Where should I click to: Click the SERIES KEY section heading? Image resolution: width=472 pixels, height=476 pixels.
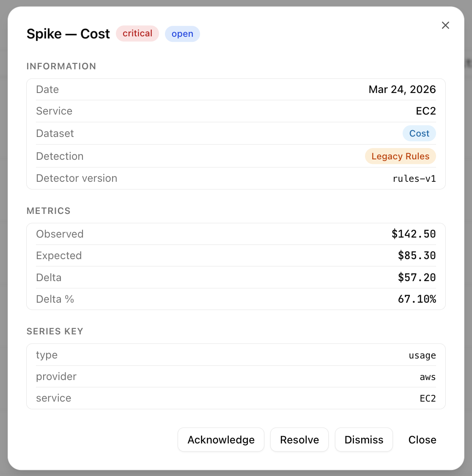point(55,331)
